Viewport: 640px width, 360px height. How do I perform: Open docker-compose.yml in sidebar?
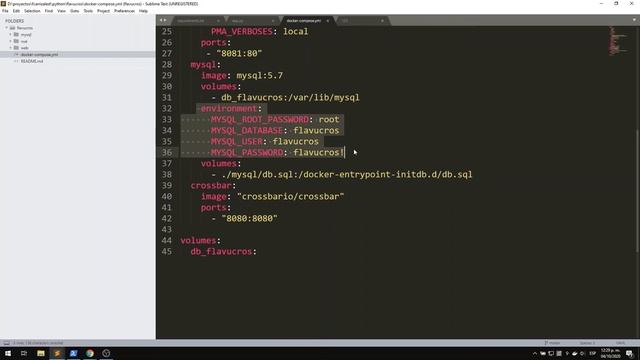click(39, 54)
